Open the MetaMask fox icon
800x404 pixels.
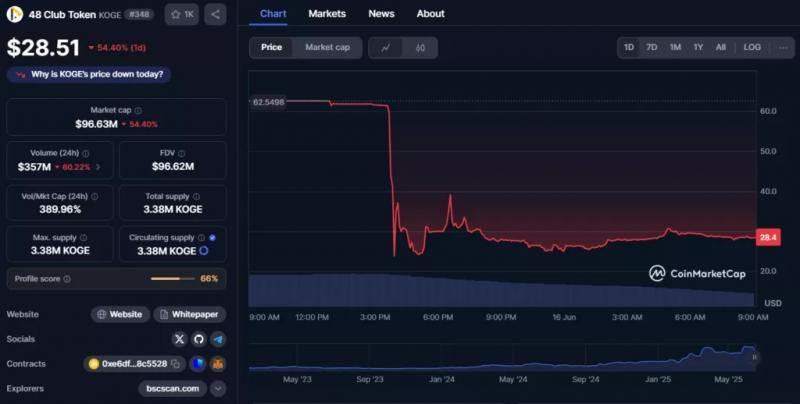tap(218, 364)
